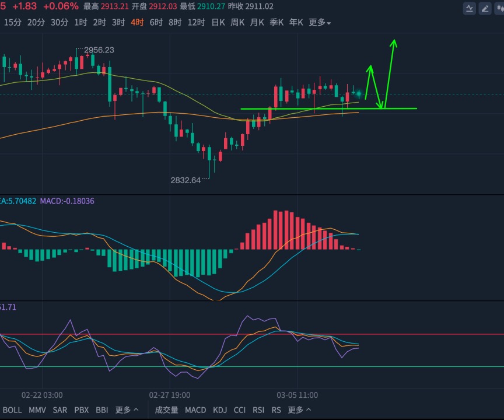Enable the BOLL overlay indicator
The image size is (504, 420).
(x=12, y=410)
